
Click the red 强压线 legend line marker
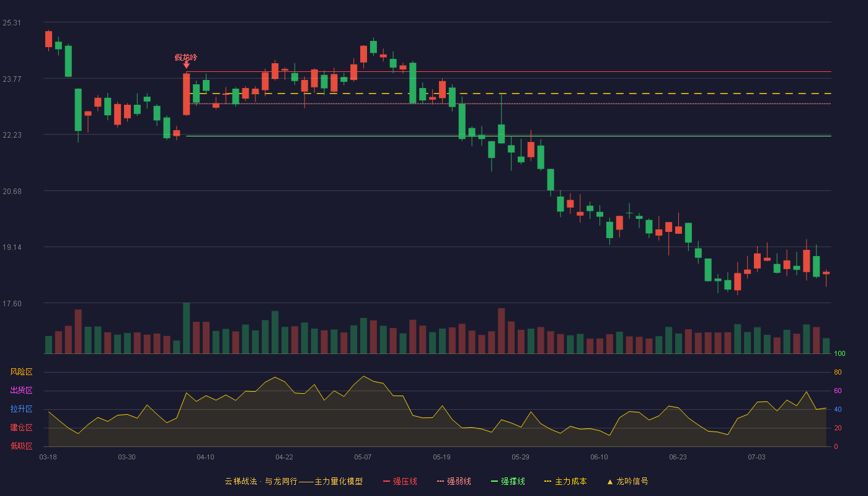387,482
